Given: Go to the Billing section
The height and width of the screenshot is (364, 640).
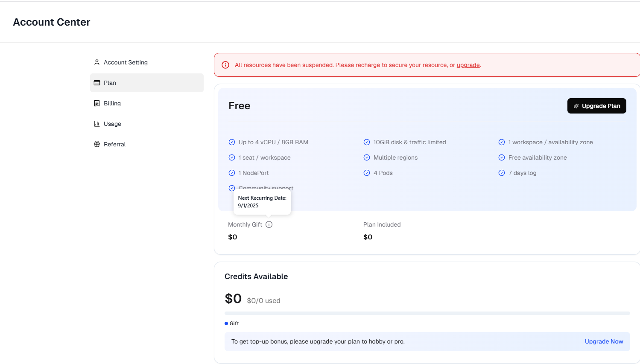Looking at the screenshot, I should (146, 103).
